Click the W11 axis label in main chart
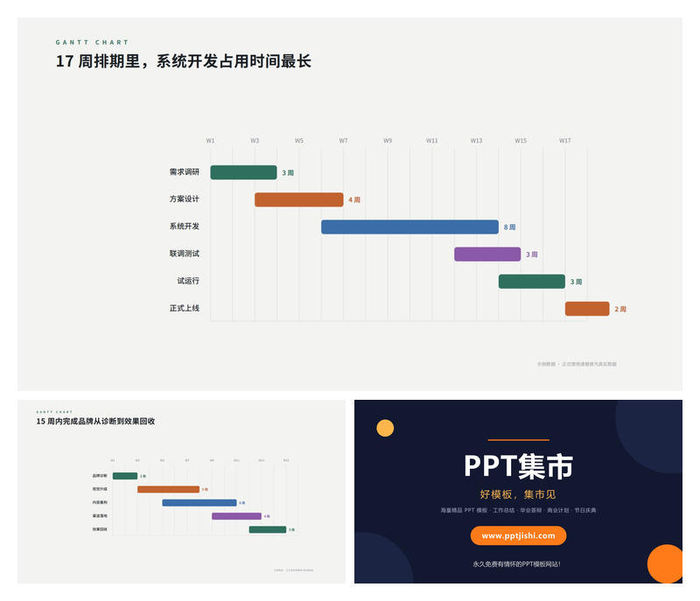This screenshot has height=601, width=700. [x=431, y=141]
